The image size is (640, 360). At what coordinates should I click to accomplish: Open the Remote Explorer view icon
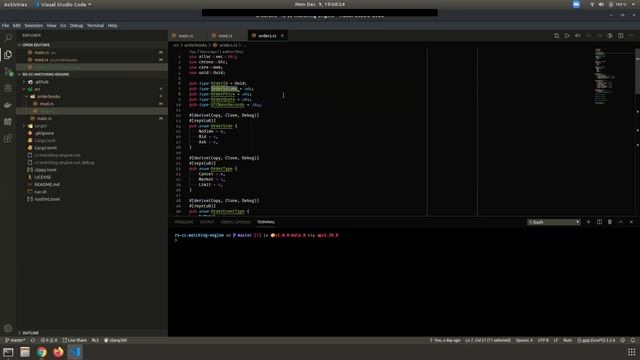(8, 122)
